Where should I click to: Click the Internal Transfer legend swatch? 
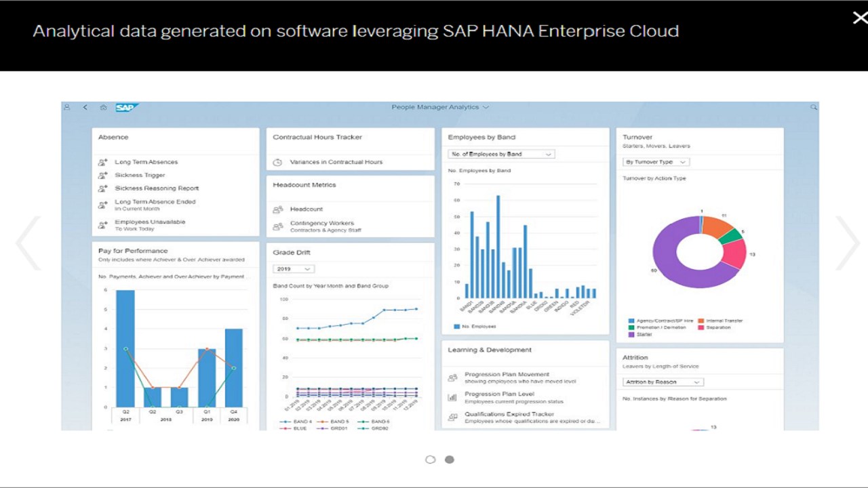point(701,321)
